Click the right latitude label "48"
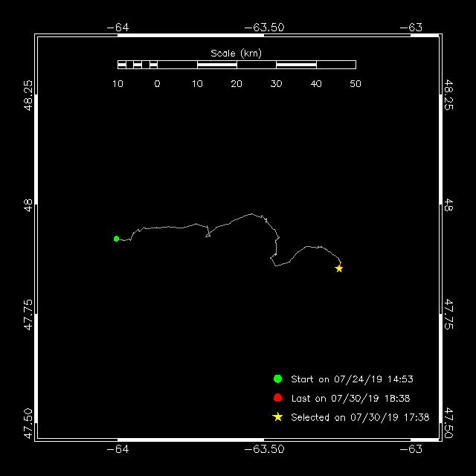 coord(448,205)
